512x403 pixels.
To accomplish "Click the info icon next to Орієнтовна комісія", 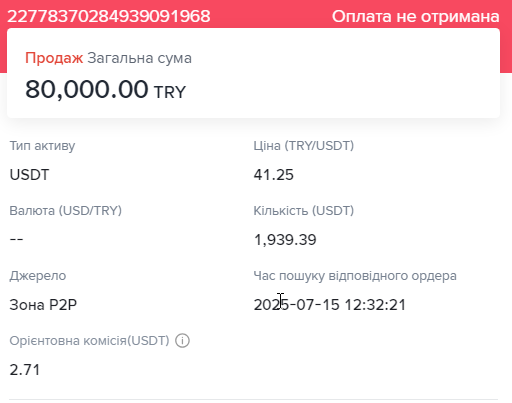I will click(x=183, y=341).
